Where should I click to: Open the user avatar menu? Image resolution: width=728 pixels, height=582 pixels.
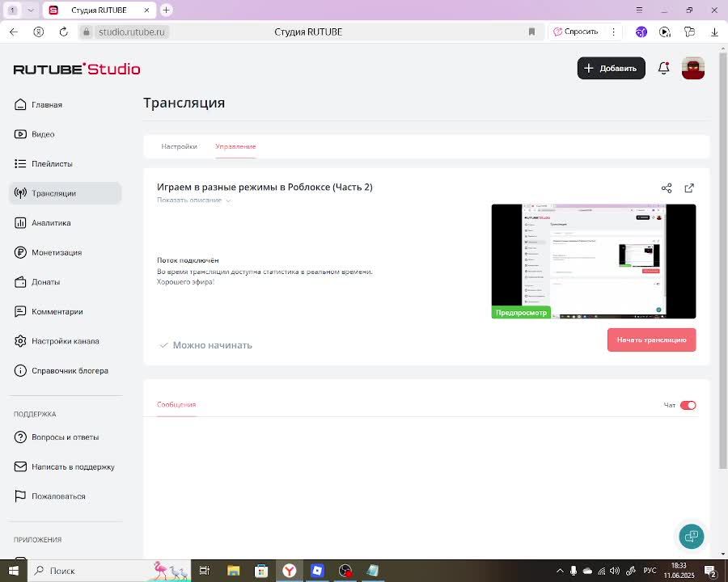tap(693, 68)
